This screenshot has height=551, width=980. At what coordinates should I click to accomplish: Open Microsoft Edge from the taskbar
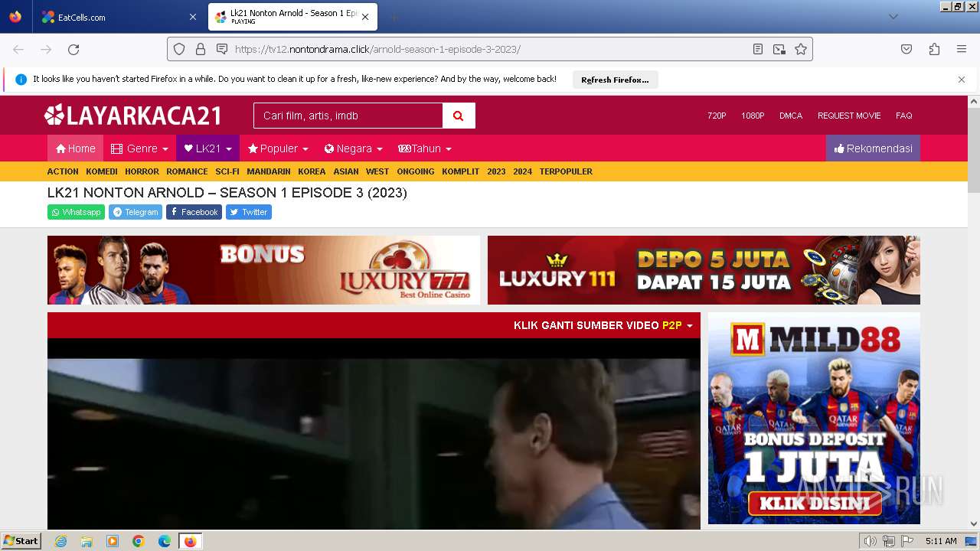point(165,541)
